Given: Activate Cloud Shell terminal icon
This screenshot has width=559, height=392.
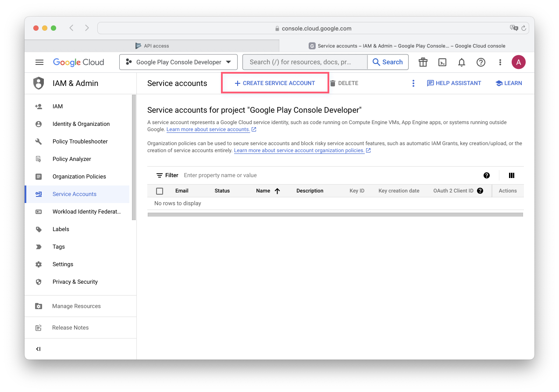Looking at the screenshot, I should (x=442, y=62).
